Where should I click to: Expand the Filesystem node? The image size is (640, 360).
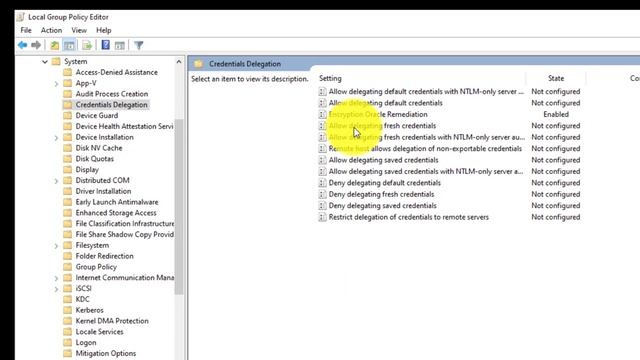(x=56, y=246)
